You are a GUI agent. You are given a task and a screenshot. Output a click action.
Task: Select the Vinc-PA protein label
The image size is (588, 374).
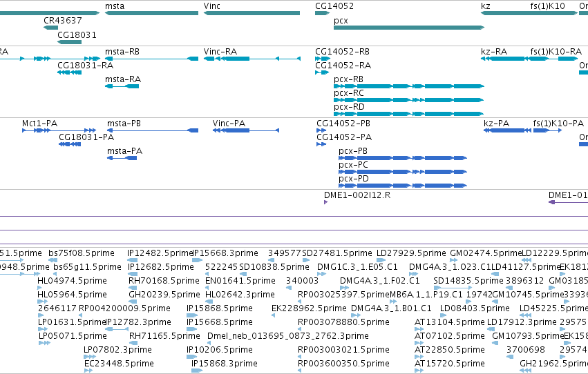click(x=229, y=124)
